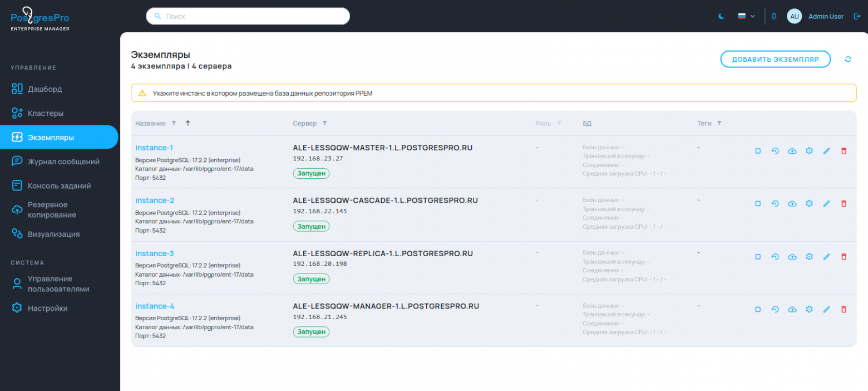The image size is (868, 391).
Task: Click Admin User name in header
Action: tap(826, 16)
